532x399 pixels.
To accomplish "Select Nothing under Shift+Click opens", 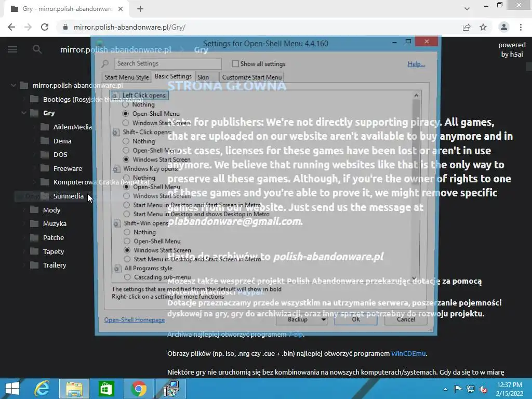I will pos(126,141).
